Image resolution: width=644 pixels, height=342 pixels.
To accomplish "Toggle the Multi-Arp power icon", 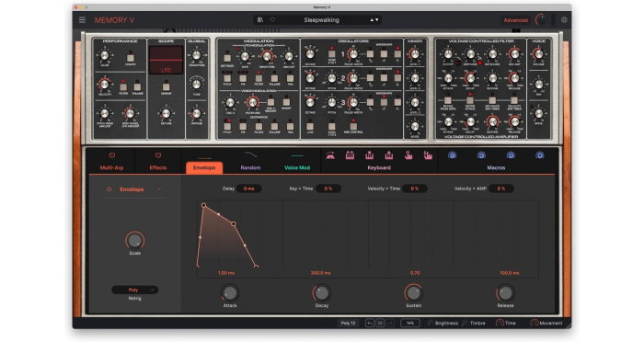I will (111, 155).
